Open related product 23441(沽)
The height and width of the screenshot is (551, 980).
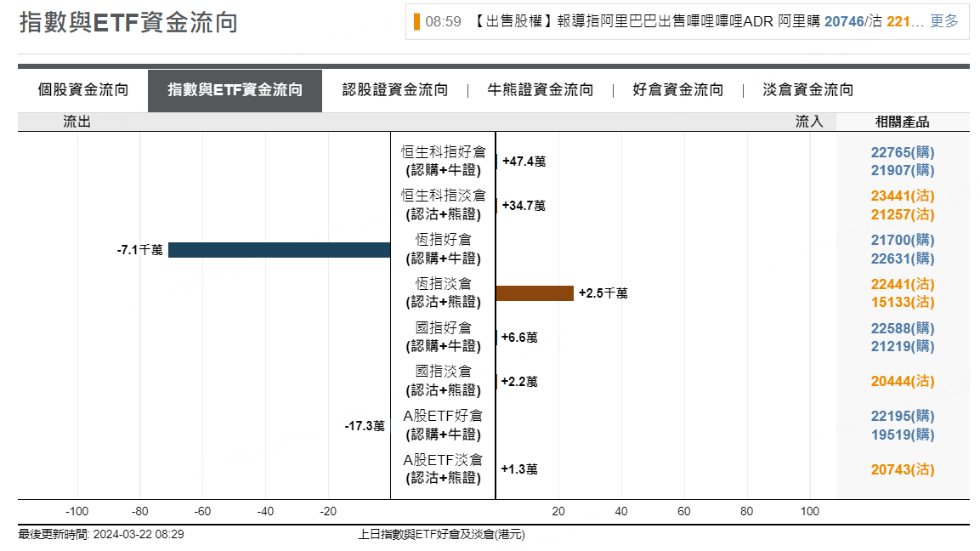coord(903,196)
